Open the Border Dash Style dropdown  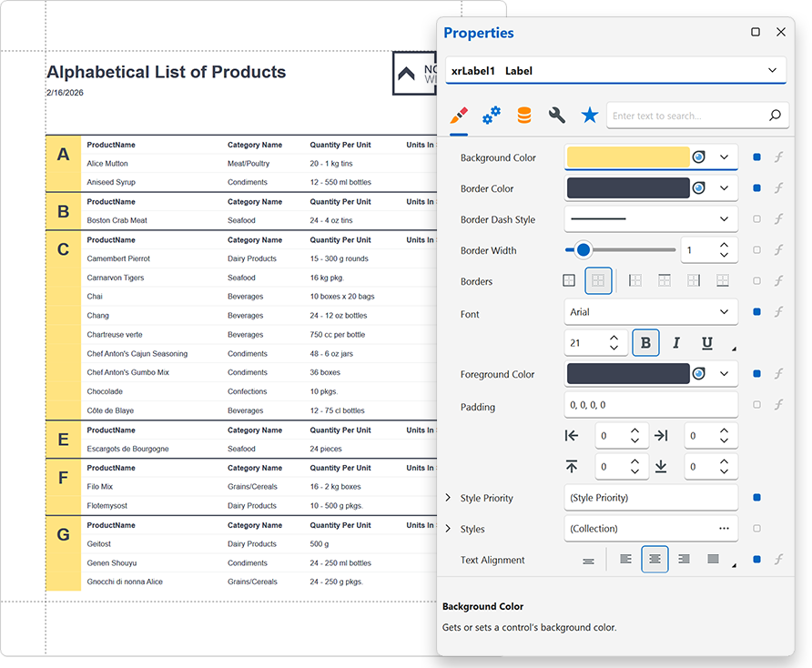click(651, 218)
